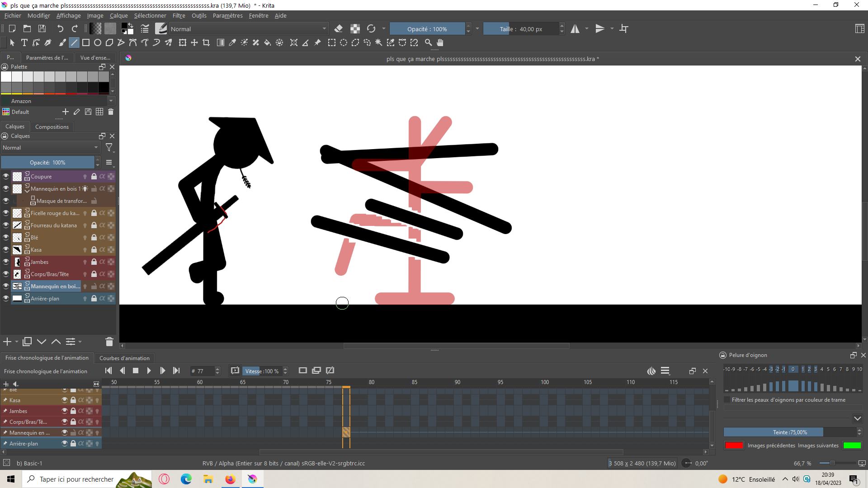Open layer blending mode dropdown

(x=50, y=148)
